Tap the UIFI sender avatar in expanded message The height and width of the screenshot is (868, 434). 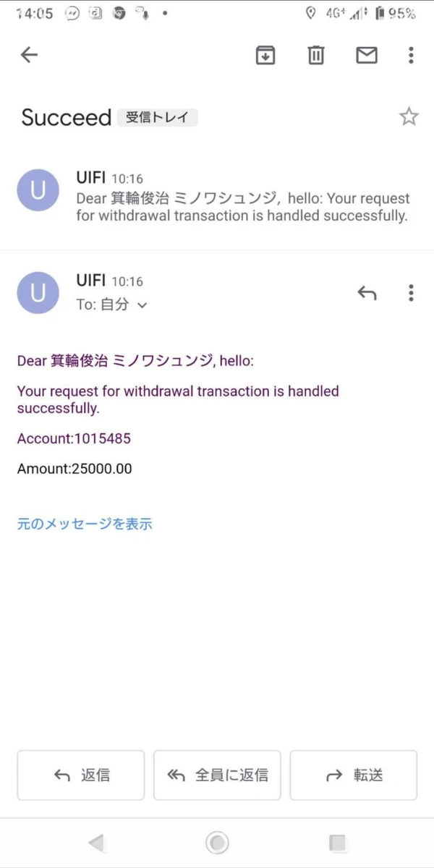coord(38,293)
